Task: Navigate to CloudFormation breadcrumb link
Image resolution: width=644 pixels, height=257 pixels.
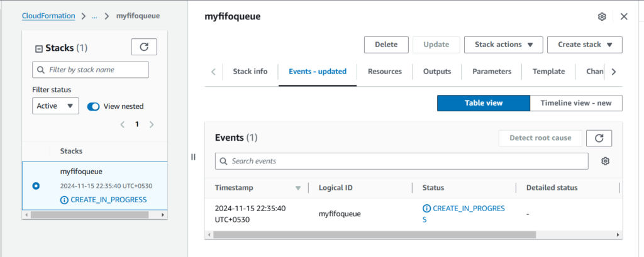Action: (x=48, y=16)
